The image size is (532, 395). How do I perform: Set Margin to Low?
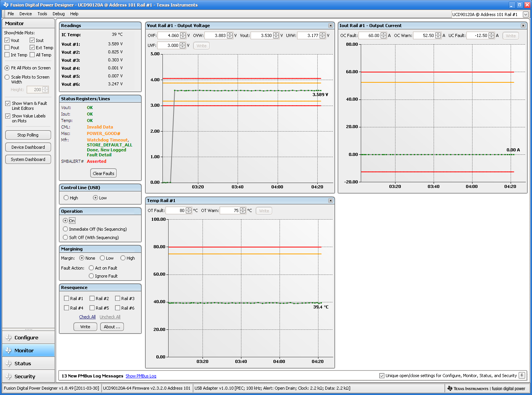pos(102,258)
